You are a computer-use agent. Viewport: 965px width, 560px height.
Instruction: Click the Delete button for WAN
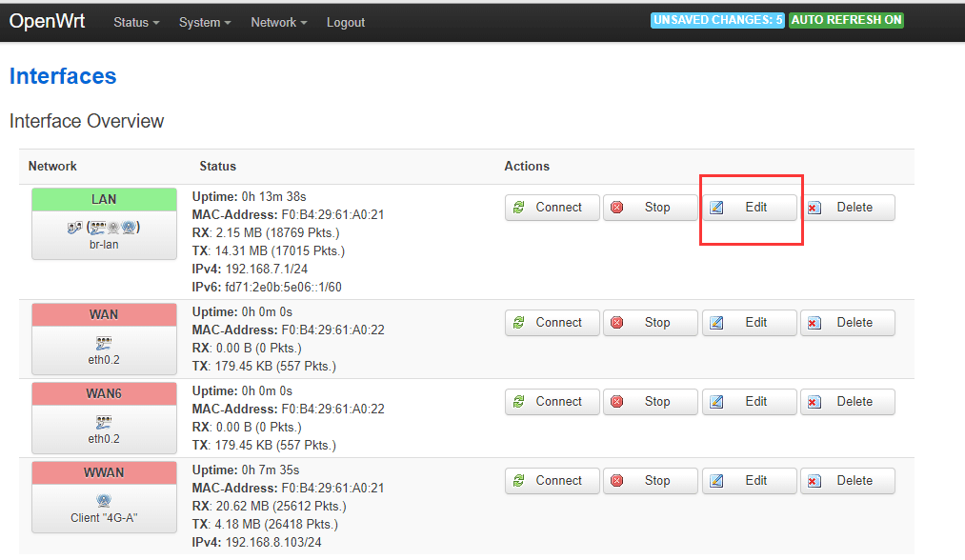pyautogui.click(x=848, y=323)
